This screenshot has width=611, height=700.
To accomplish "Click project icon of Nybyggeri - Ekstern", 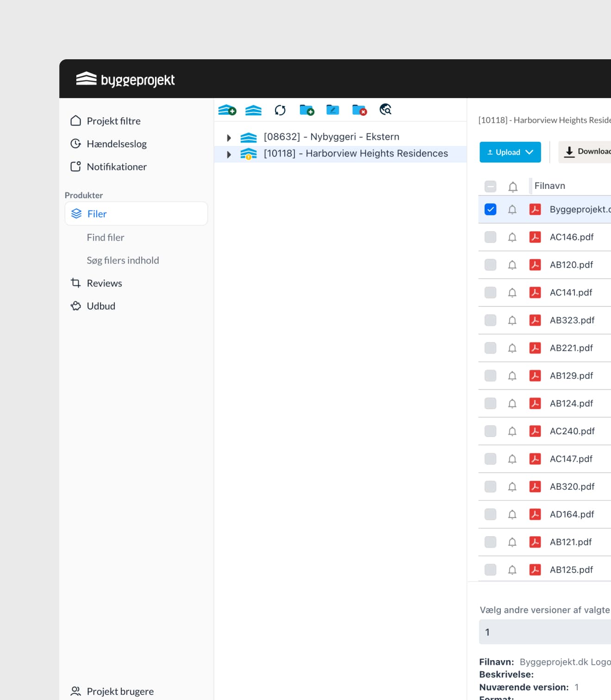I will click(249, 137).
